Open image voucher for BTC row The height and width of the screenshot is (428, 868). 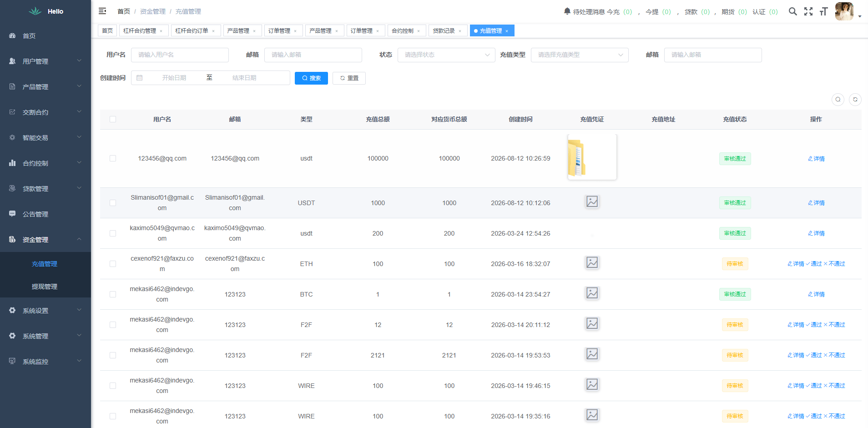[592, 293]
